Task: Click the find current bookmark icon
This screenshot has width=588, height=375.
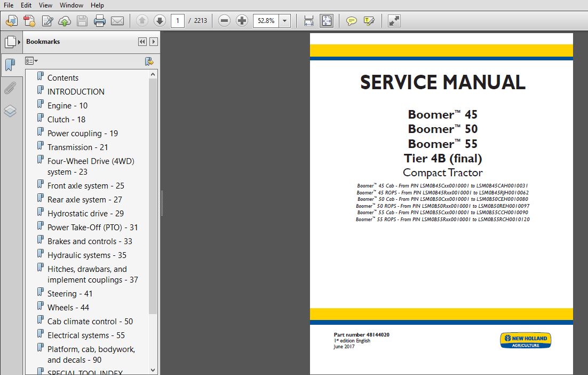Action: tap(149, 61)
